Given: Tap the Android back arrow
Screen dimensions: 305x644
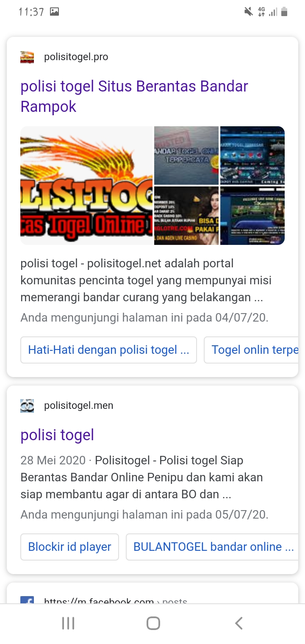Looking at the screenshot, I should pyautogui.click(x=238, y=623).
